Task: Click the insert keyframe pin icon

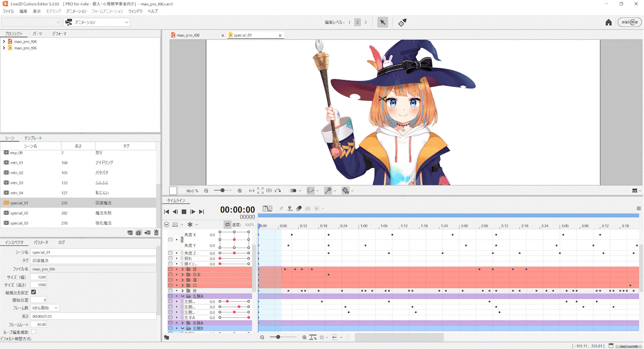Action: 290,208
